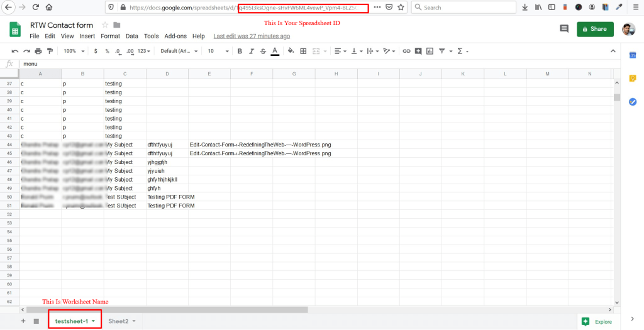The height and width of the screenshot is (330, 644).
Task: Create a filter with the funnel icon
Action: pyautogui.click(x=442, y=52)
